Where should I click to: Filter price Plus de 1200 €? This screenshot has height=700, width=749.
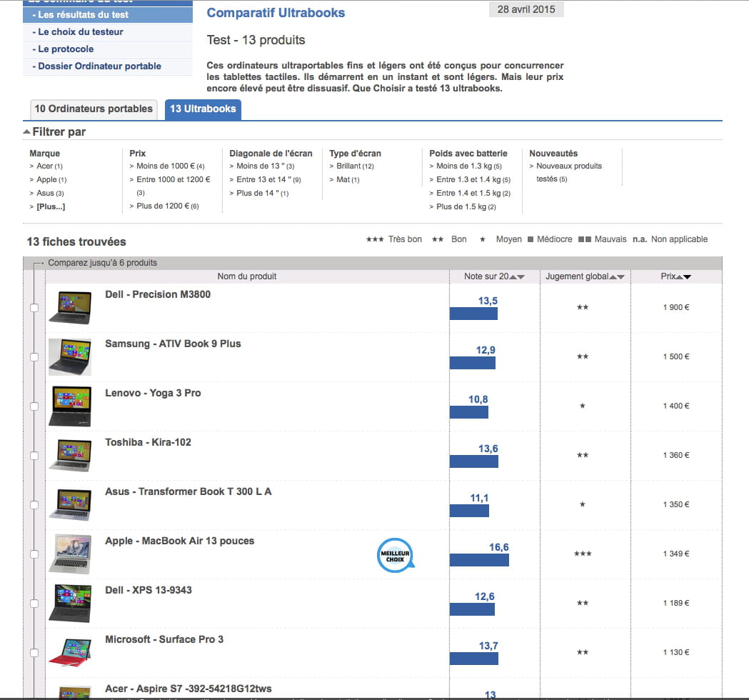point(168,206)
